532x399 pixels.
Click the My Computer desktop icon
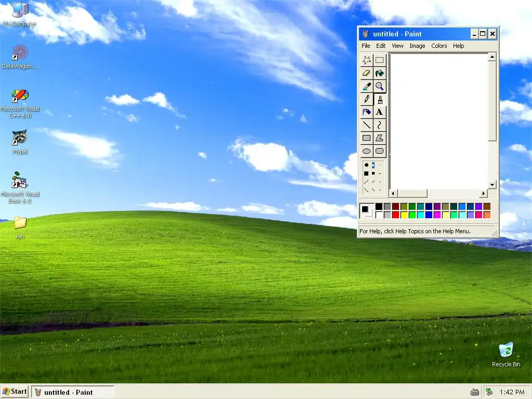(x=20, y=14)
